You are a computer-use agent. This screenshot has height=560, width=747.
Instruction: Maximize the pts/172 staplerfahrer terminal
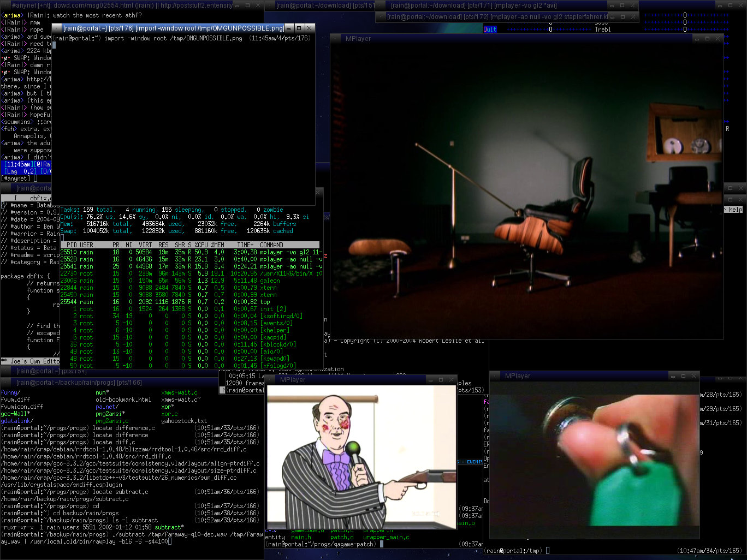click(622, 17)
